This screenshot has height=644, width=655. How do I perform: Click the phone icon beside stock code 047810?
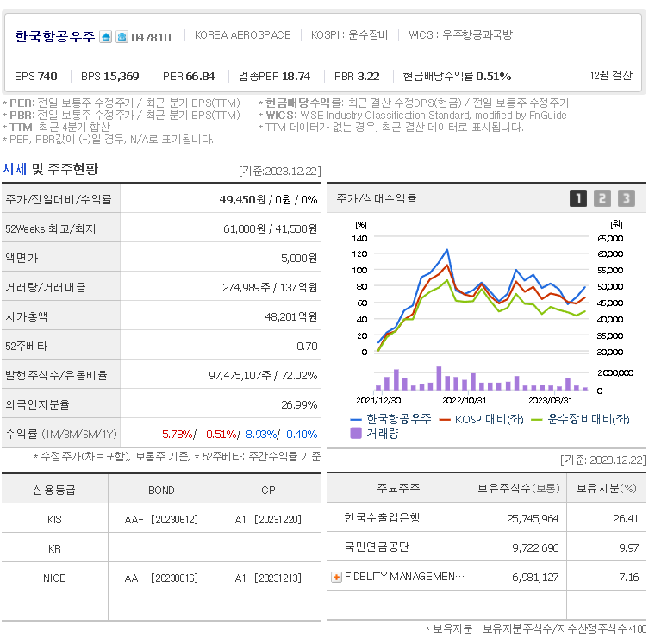(122, 37)
